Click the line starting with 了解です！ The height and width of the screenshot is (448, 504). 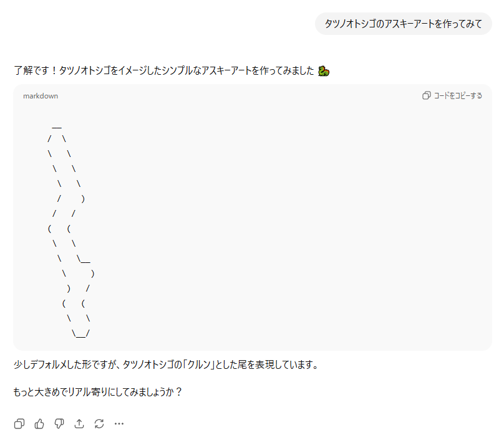(x=163, y=70)
